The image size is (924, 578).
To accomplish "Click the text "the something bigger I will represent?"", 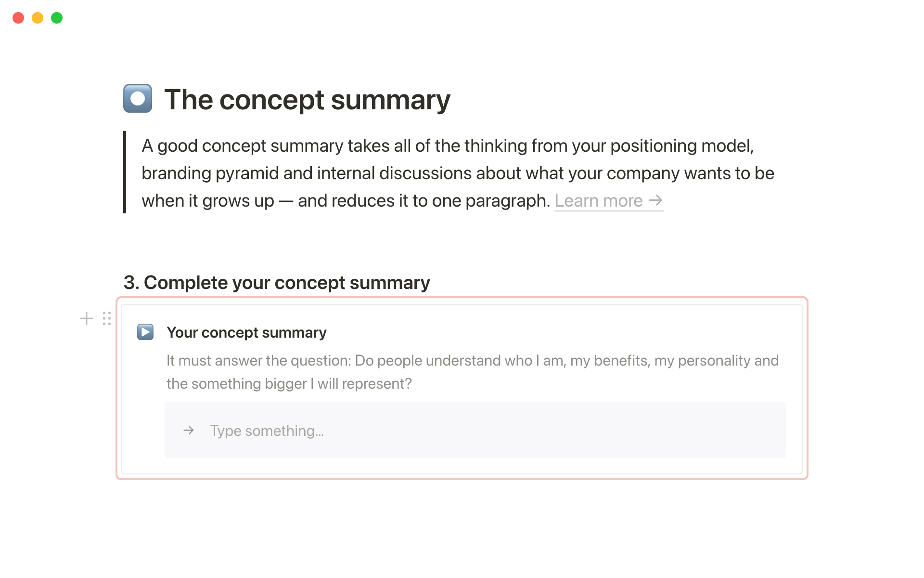I will pos(289,383).
